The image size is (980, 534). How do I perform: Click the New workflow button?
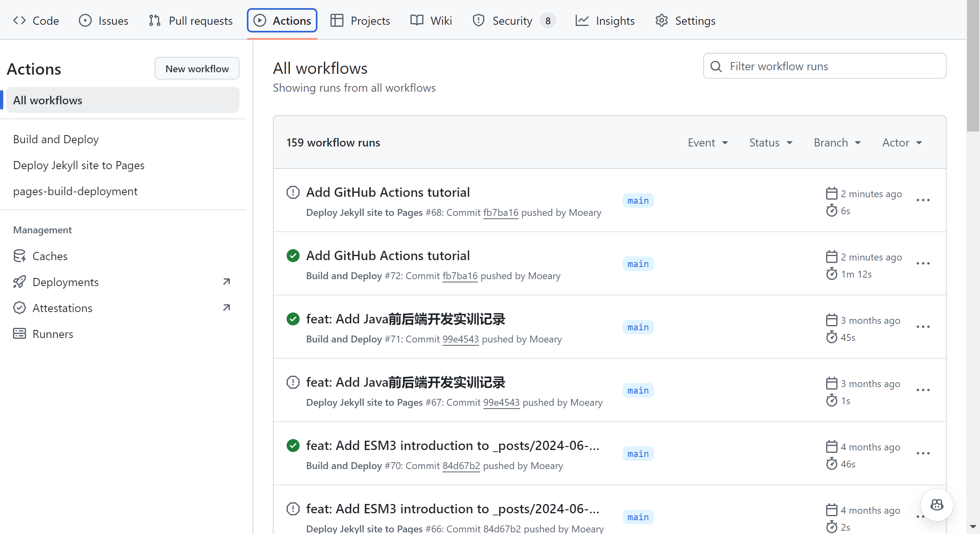197,69
